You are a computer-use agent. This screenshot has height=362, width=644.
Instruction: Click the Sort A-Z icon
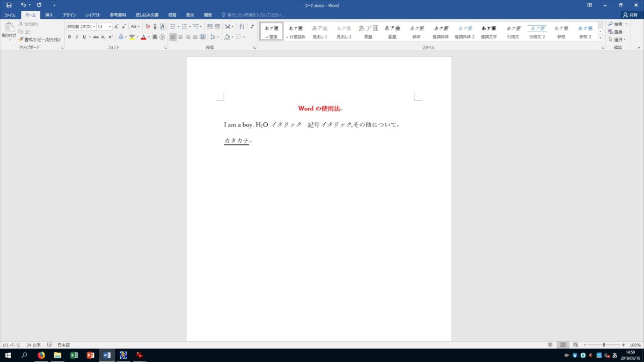(241, 26)
